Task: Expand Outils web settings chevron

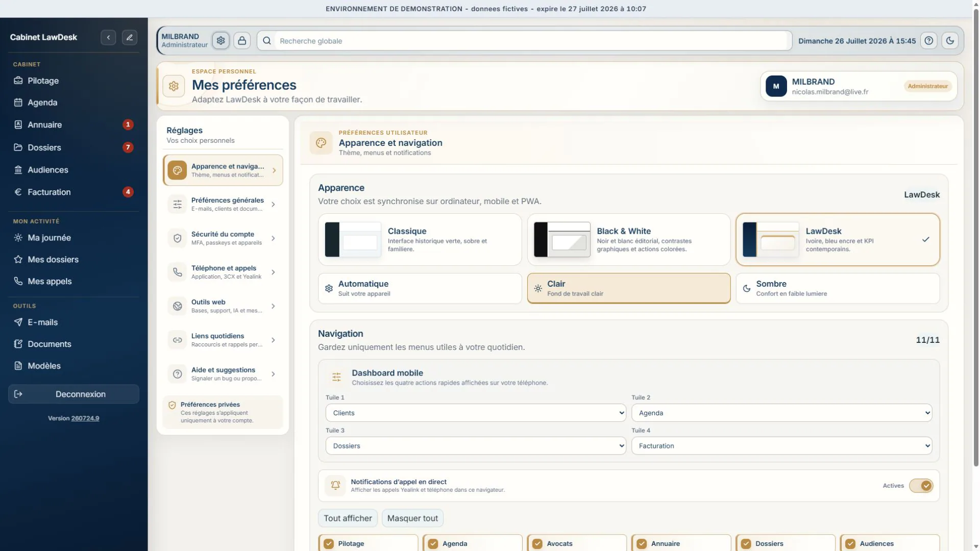Action: point(274,306)
